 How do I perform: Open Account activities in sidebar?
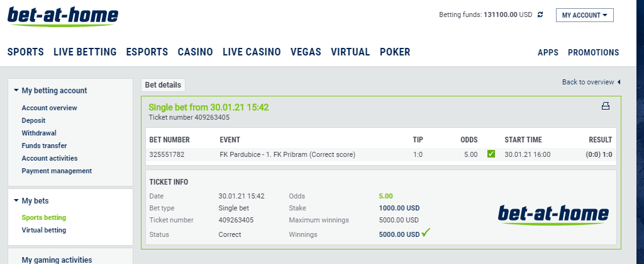pos(50,158)
